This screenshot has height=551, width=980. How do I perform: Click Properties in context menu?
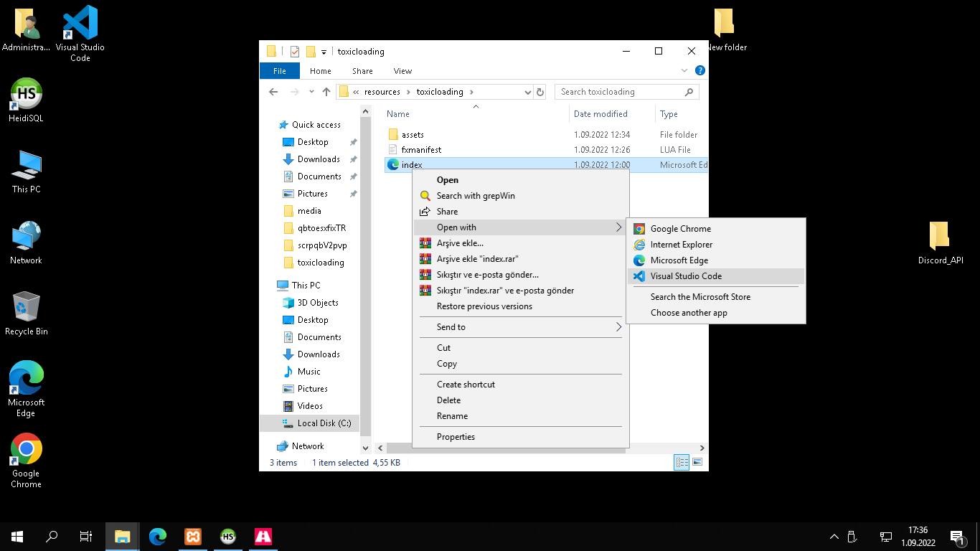(x=521, y=437)
